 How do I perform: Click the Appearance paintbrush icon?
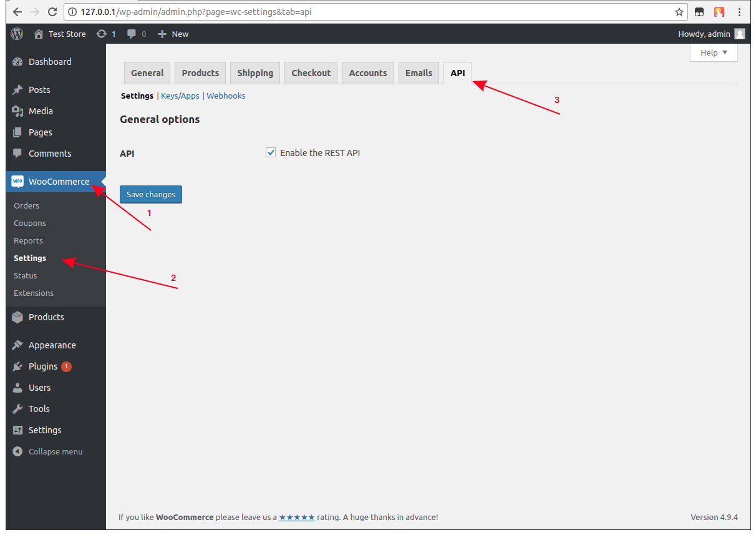pos(17,345)
